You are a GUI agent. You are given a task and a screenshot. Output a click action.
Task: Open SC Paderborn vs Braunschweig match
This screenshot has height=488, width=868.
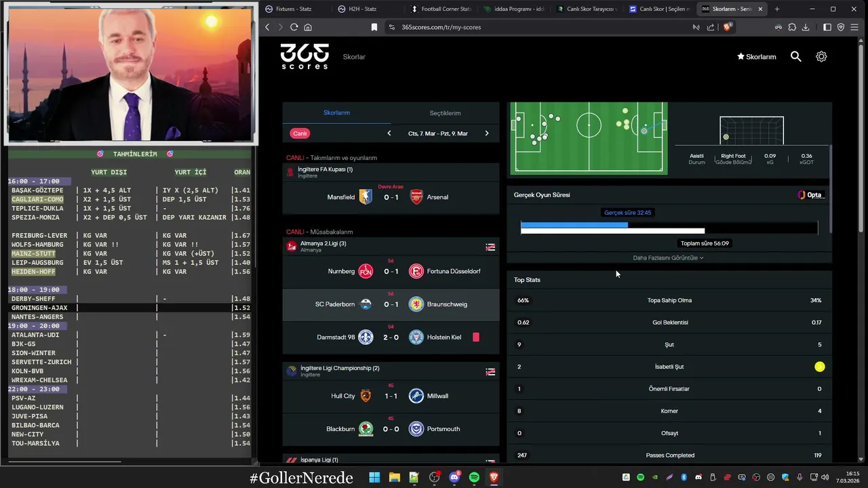point(391,304)
